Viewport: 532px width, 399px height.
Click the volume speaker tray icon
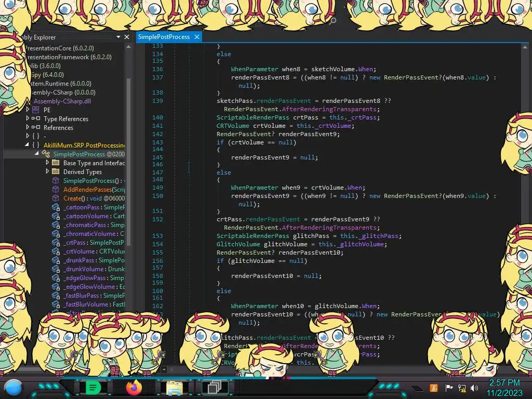click(x=474, y=388)
